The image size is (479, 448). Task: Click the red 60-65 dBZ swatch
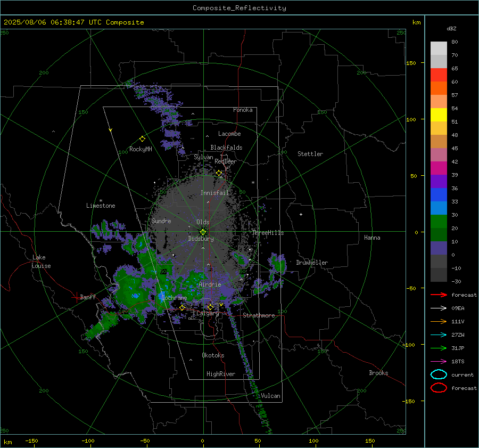[439, 75]
